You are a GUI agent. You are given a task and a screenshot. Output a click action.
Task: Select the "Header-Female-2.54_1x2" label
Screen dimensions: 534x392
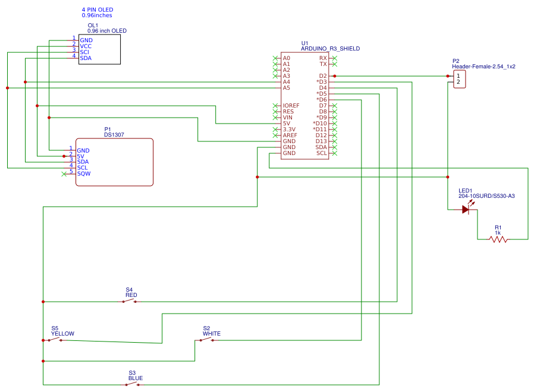tap(483, 67)
